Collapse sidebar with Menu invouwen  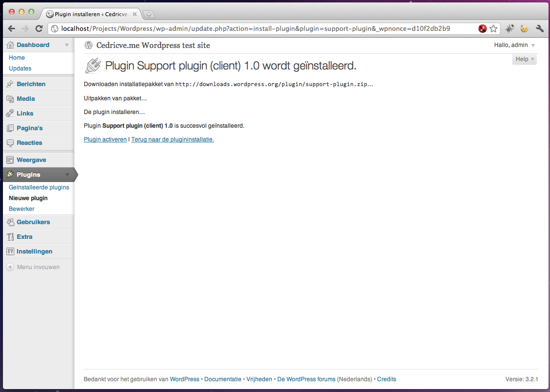pyautogui.click(x=33, y=267)
